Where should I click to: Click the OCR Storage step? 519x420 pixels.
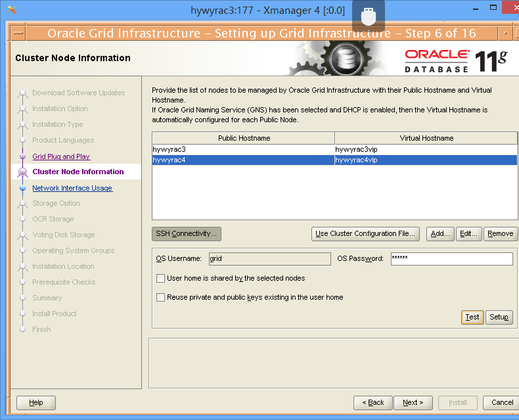pos(53,219)
